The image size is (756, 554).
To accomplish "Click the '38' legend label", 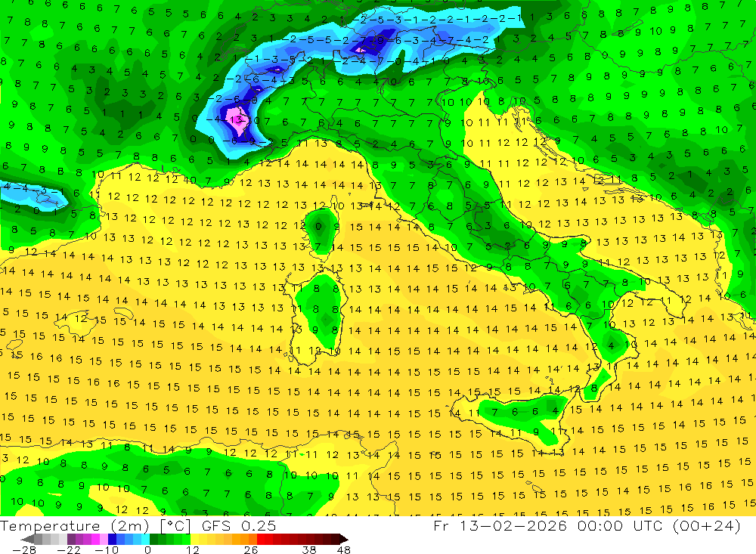I will click(x=309, y=550).
